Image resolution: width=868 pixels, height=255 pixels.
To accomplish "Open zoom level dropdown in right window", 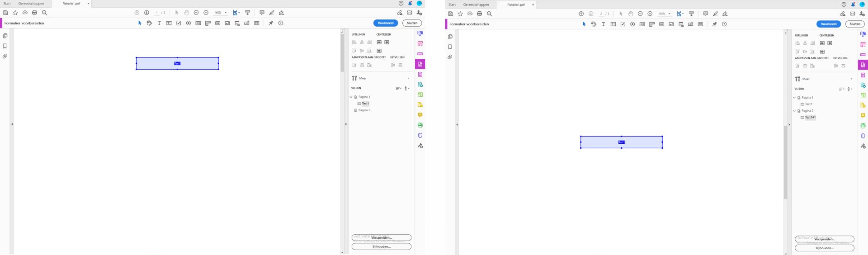I will coord(664,14).
